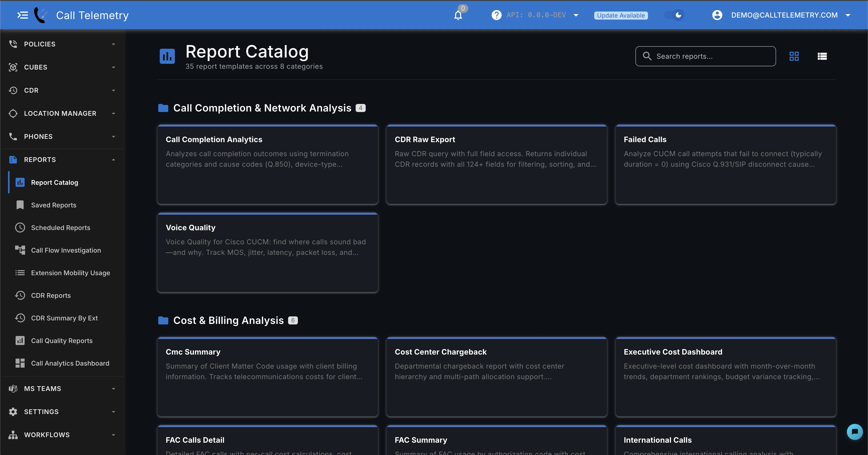Open the International Calls report card
868x455 pixels.
pos(726,440)
